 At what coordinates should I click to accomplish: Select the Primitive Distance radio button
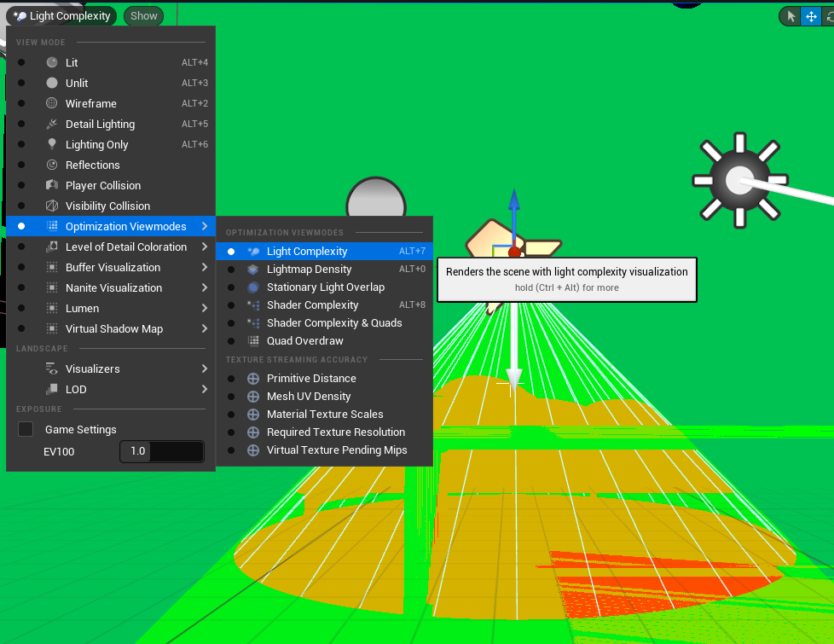click(231, 379)
